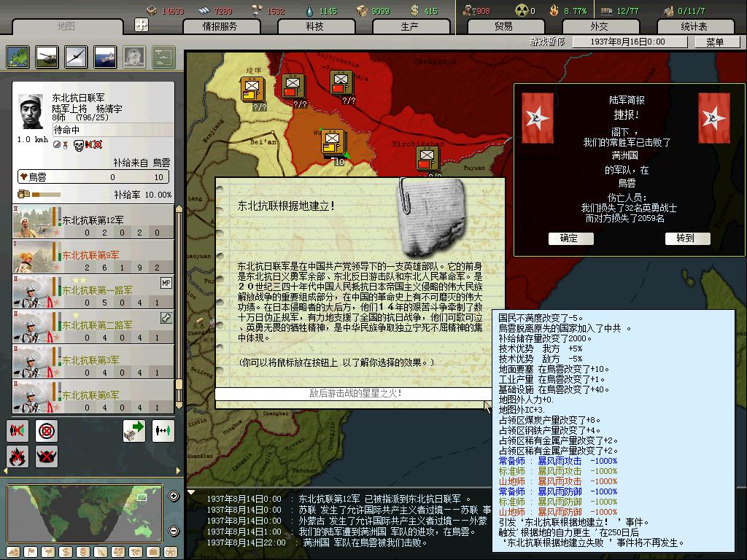Show land units with tank icon
747x560 pixels.
[47, 57]
